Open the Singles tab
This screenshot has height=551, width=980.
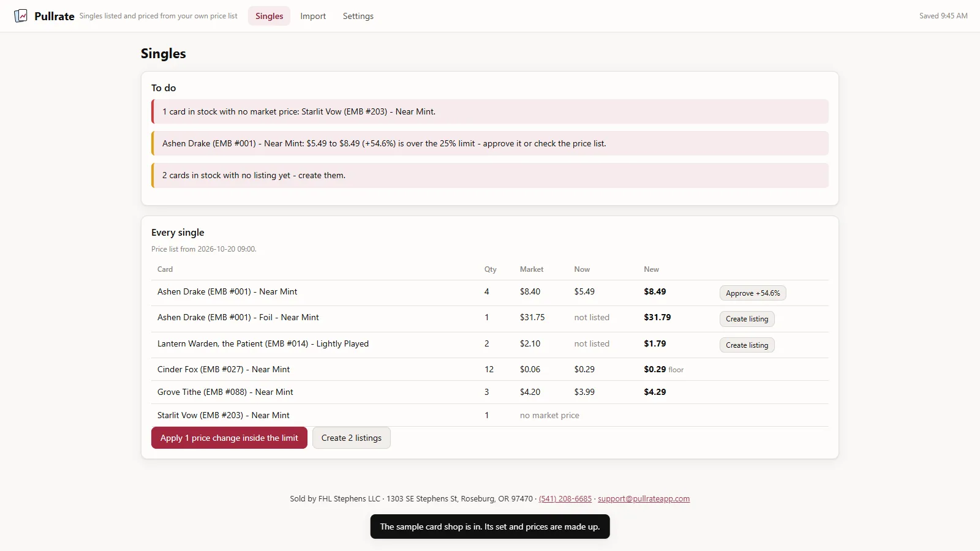point(269,16)
